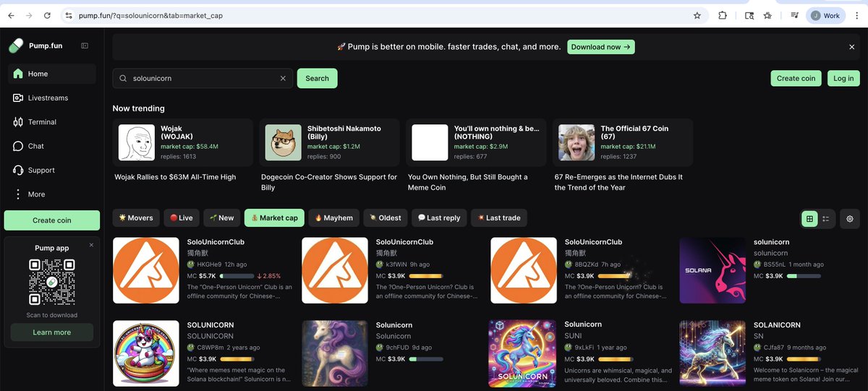Reload the page with refresh icon
This screenshot has height=391, width=868.
click(47, 15)
